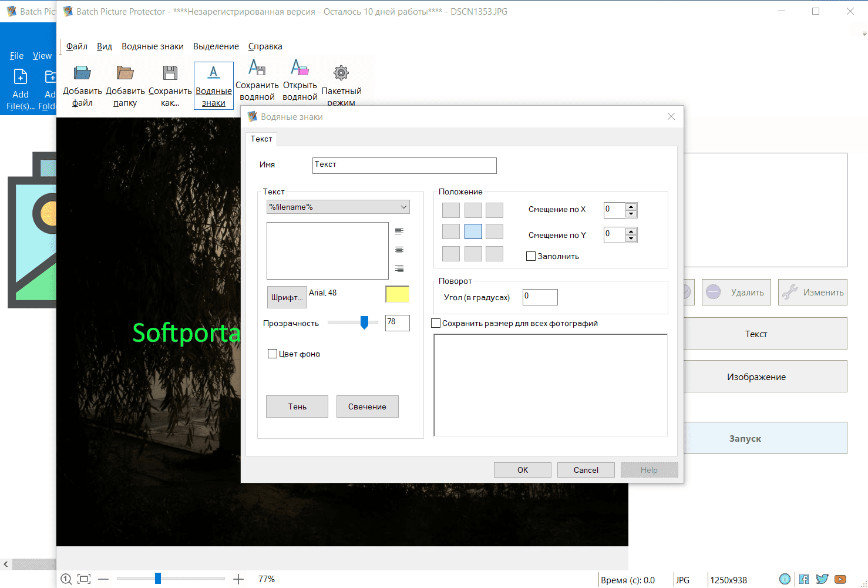Open the Выделение menu
This screenshot has height=588, width=868.
216,46
